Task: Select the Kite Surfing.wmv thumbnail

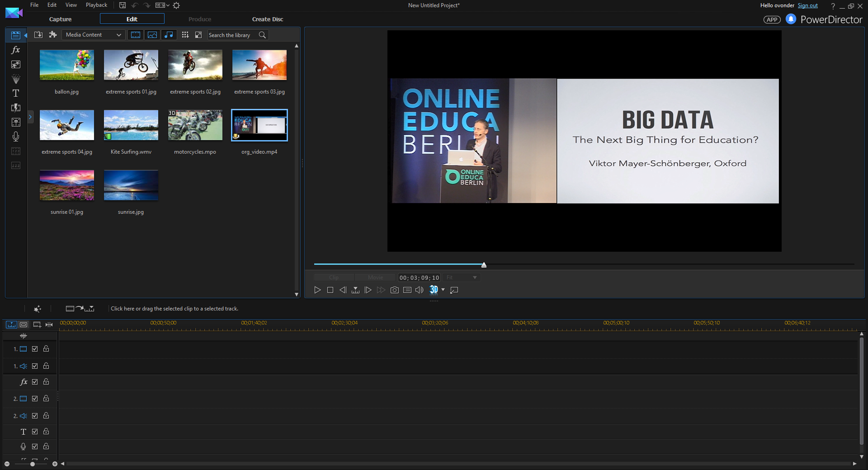Action: [x=131, y=125]
